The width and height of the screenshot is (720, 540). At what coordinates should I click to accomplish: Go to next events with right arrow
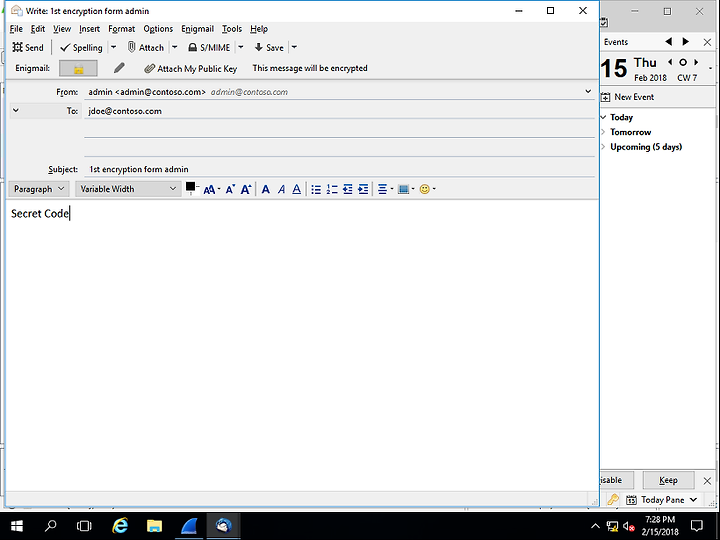[x=686, y=42]
